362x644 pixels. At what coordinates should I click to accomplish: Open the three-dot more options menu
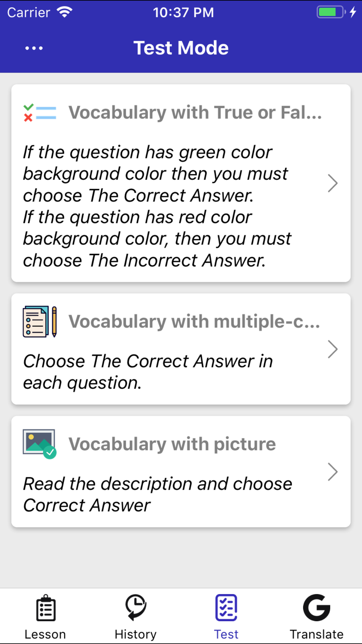(x=34, y=48)
